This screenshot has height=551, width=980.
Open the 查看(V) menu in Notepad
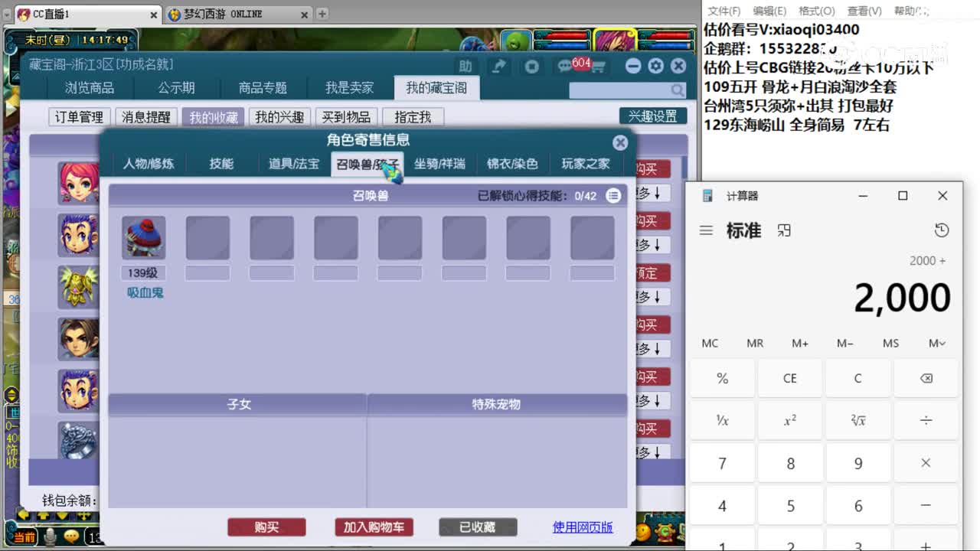point(864,11)
